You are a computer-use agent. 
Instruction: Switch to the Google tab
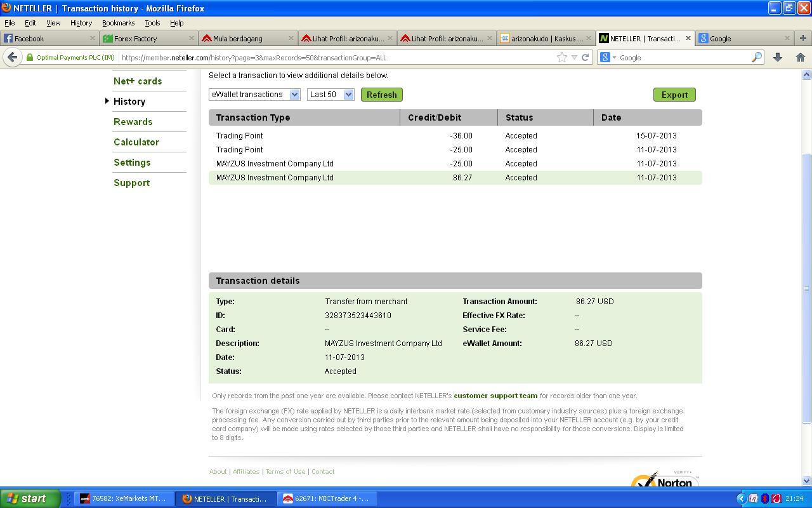(745, 38)
